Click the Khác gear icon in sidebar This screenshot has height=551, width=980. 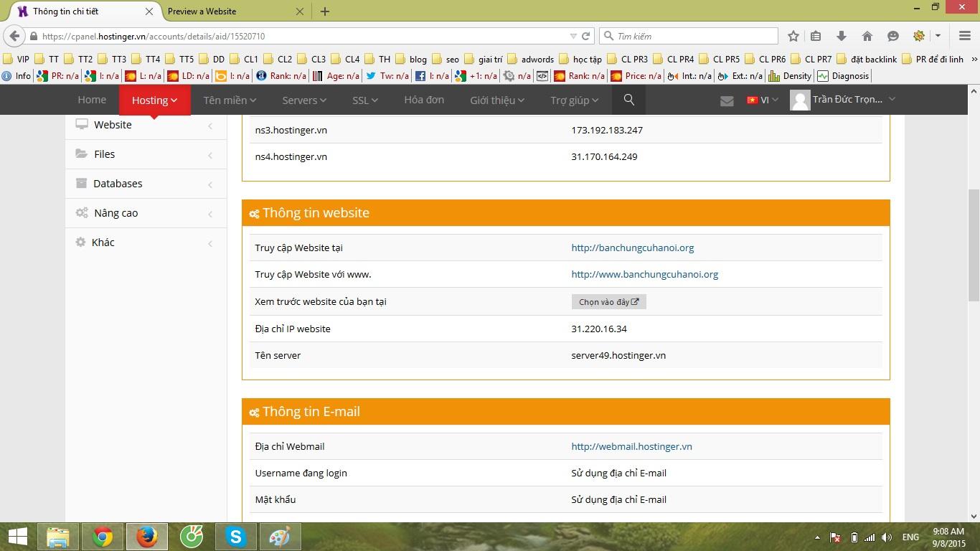point(80,242)
